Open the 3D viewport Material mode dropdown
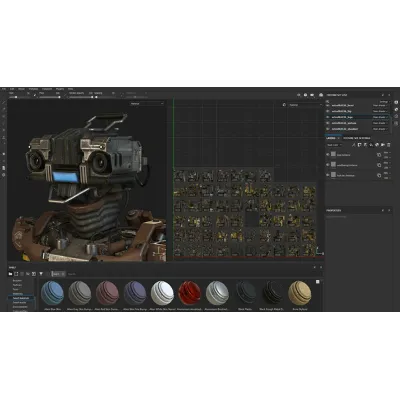Viewport: 400px width, 400px height. [147, 104]
